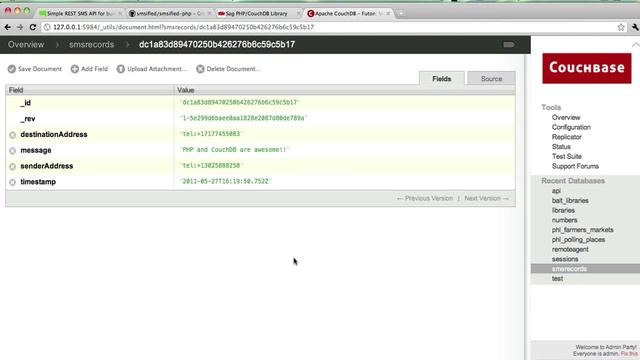Viewport: 640px width, 360px height.
Task: Open the api recent database
Action: click(556, 191)
